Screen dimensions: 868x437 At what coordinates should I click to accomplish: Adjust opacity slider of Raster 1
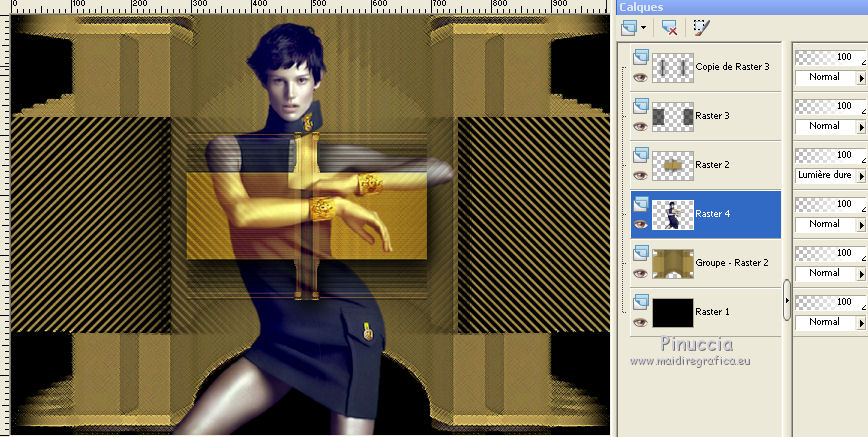(x=831, y=302)
